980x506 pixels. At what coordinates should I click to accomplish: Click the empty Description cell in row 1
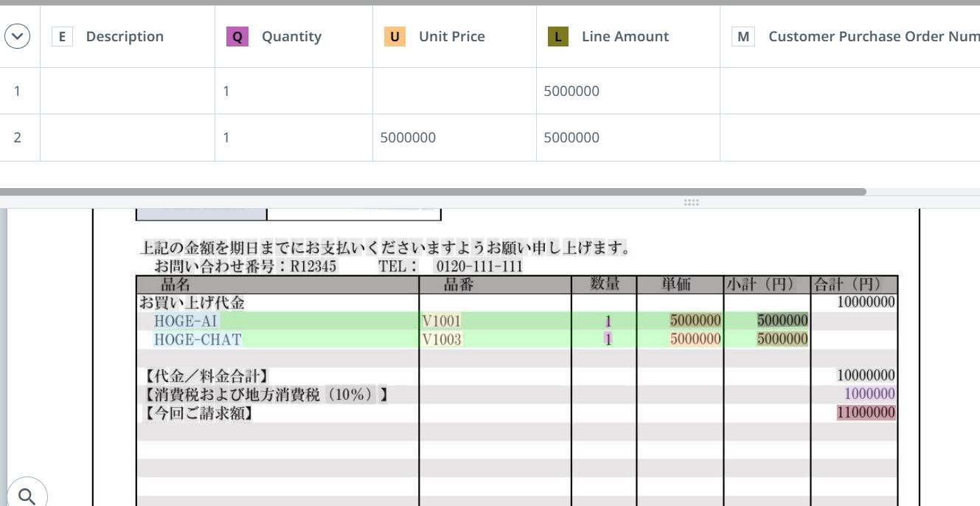click(128, 91)
